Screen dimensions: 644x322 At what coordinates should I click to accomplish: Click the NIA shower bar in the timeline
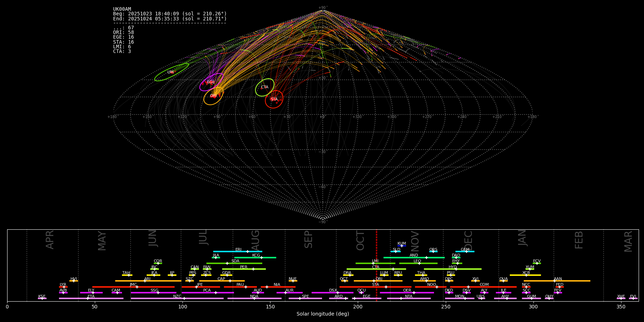(x=278, y=287)
